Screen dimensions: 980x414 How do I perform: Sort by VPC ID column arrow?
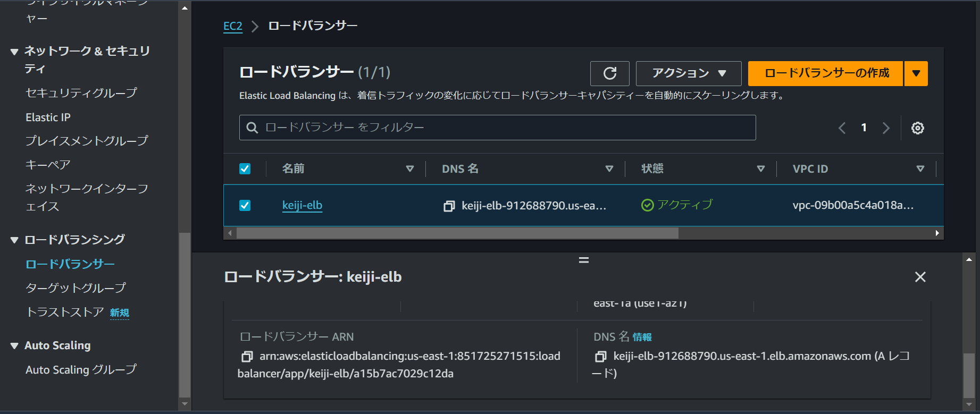pyautogui.click(x=920, y=169)
